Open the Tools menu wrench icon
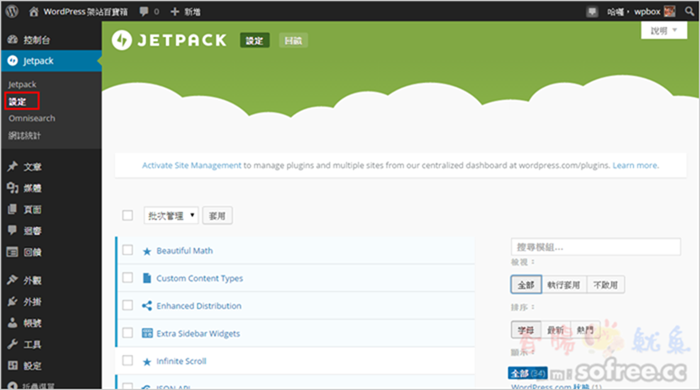 click(12, 344)
